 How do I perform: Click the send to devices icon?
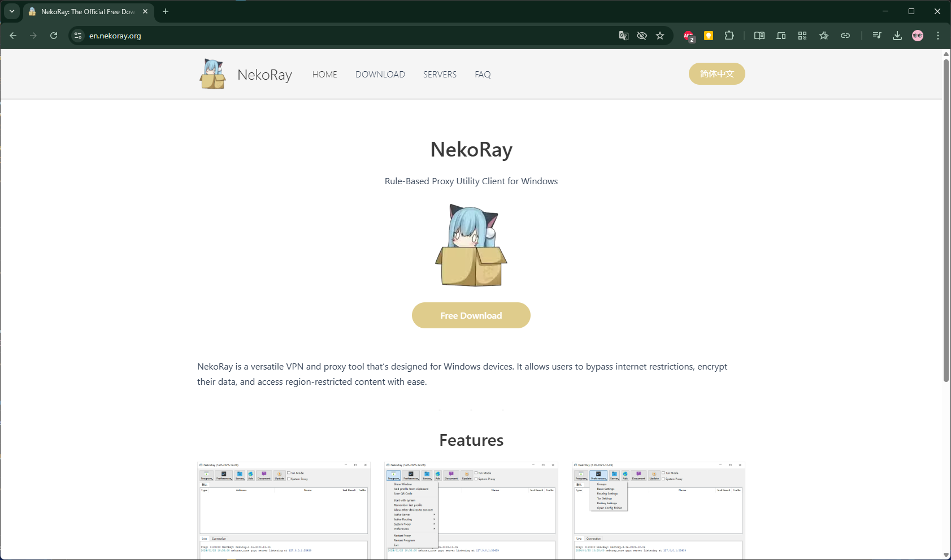click(781, 36)
